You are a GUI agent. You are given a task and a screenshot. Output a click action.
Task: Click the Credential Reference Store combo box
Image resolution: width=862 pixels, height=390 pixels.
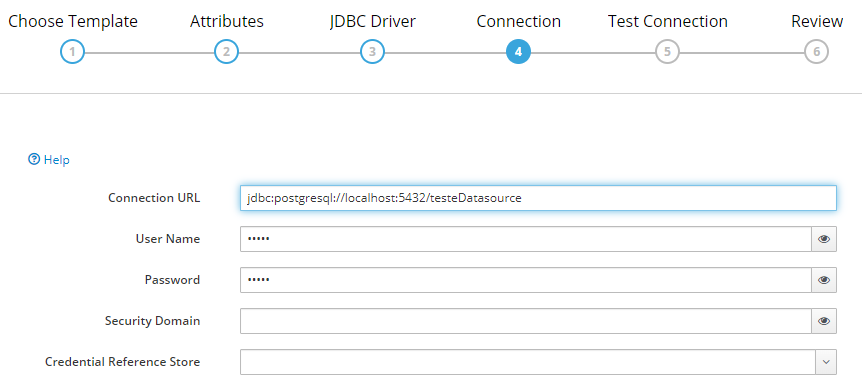click(538, 362)
